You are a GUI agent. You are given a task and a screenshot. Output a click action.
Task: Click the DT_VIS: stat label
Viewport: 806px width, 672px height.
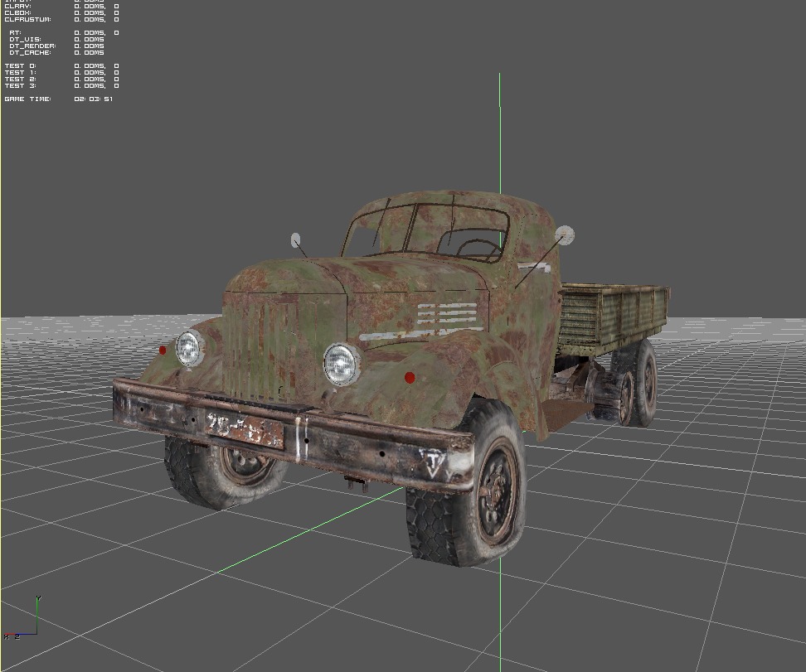tap(25, 40)
